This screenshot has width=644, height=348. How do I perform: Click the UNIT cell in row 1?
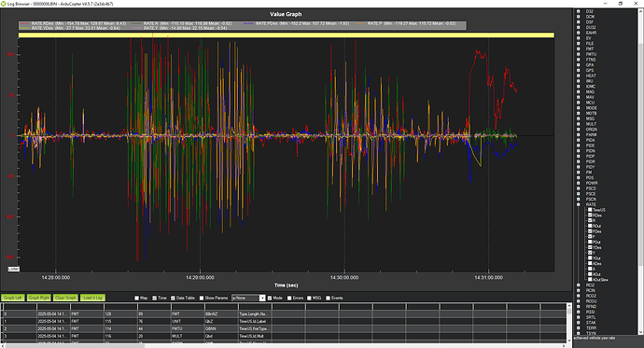pos(188,321)
